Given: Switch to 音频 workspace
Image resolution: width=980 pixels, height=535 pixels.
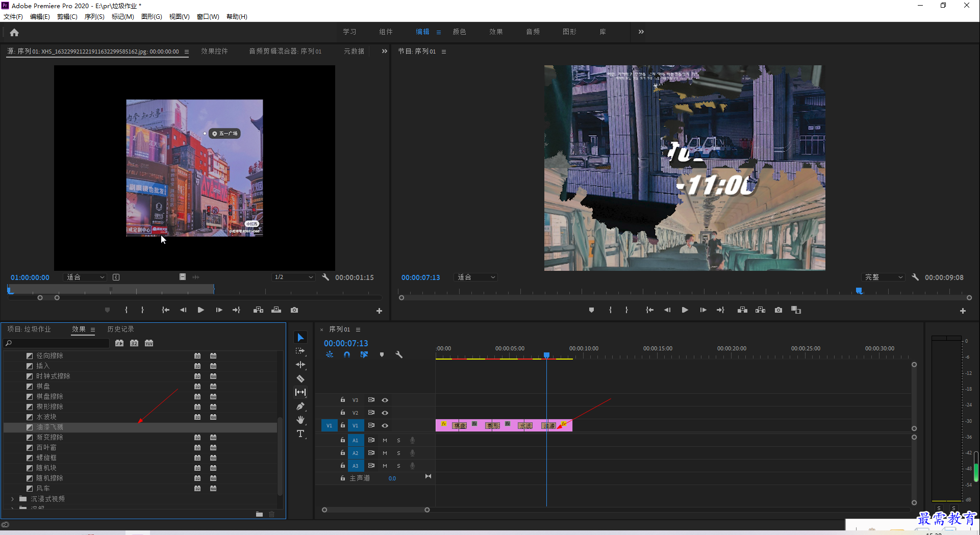Looking at the screenshot, I should (533, 32).
